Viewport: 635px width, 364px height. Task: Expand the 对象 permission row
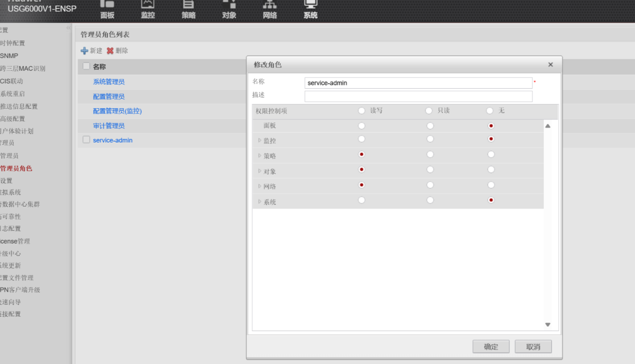(259, 171)
